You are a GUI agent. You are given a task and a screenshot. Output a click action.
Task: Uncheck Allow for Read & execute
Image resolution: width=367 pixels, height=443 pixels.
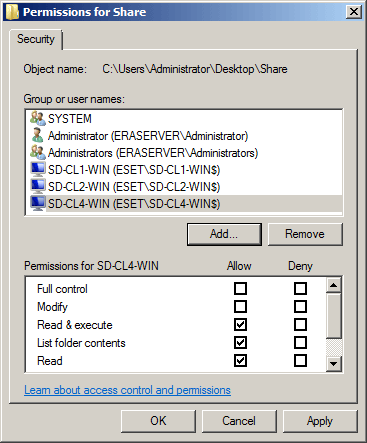240,325
